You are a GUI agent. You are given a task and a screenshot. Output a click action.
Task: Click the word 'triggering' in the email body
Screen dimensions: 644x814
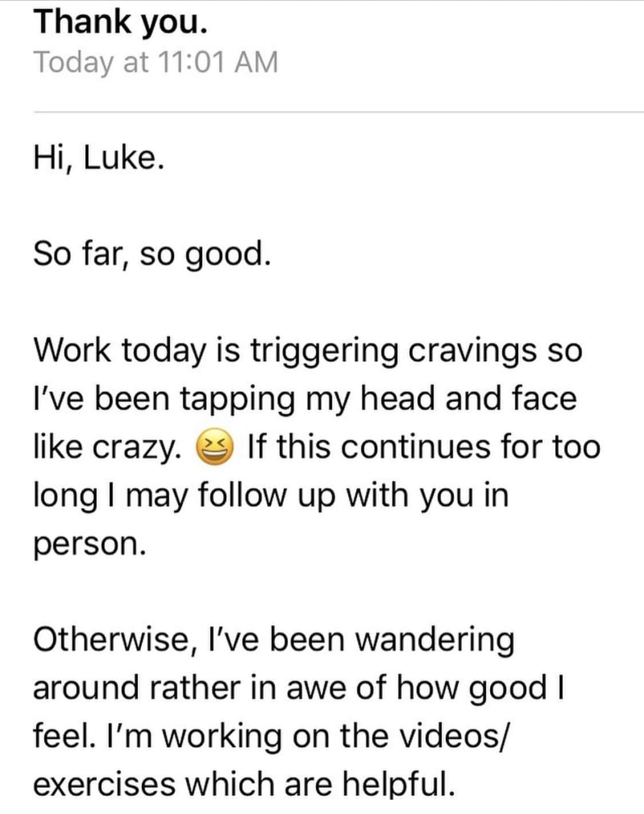(x=324, y=351)
